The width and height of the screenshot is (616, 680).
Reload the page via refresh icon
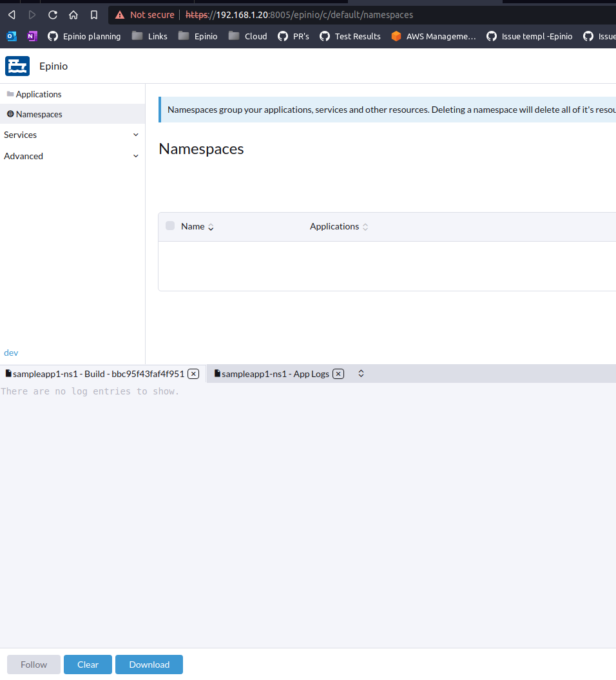(52, 14)
